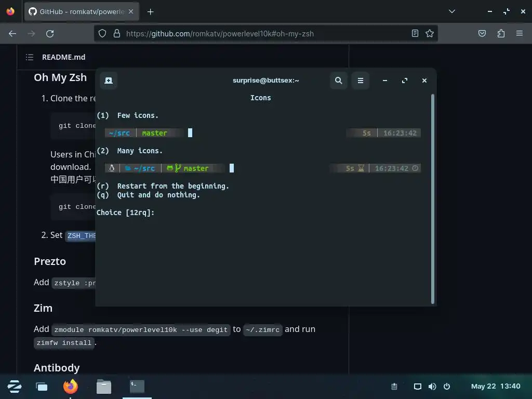This screenshot has width=532, height=399.
Task: Open the workspaces overview taskbar icon
Action: [42, 387]
